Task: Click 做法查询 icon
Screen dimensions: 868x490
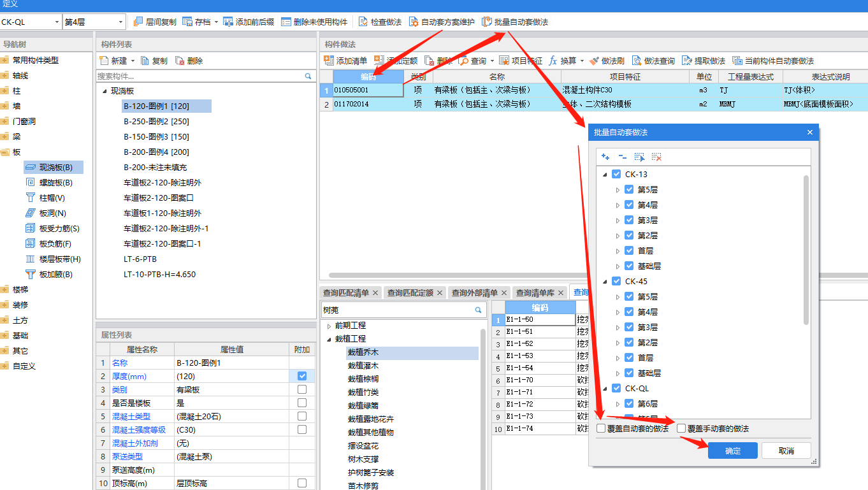Action: [637, 61]
